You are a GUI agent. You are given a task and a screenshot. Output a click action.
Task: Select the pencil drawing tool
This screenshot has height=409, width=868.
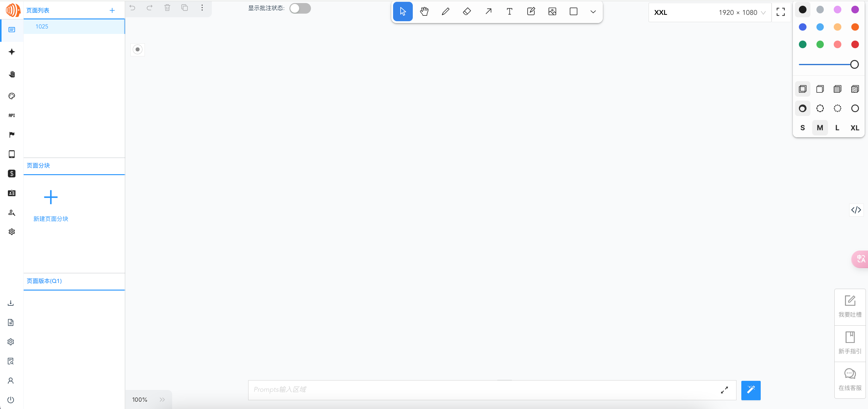point(446,11)
